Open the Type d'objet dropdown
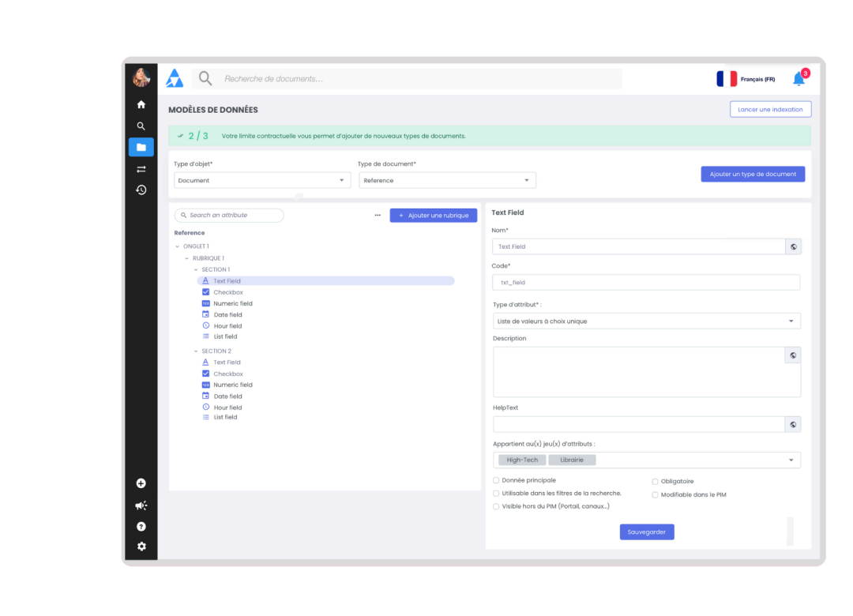Screen dimensions: 853x616 [262, 180]
